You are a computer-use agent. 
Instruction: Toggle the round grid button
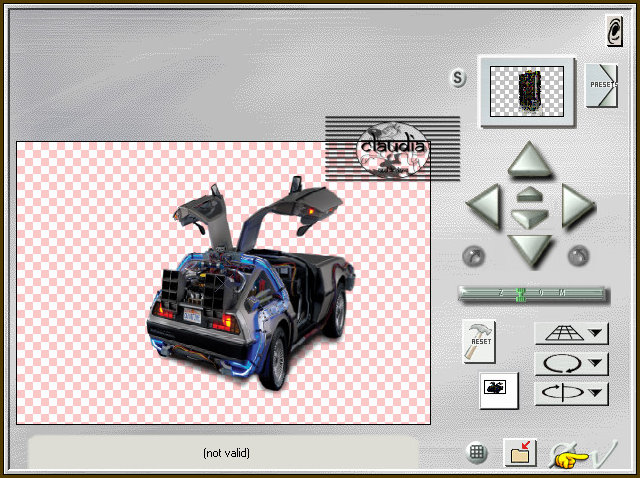pos(476,452)
